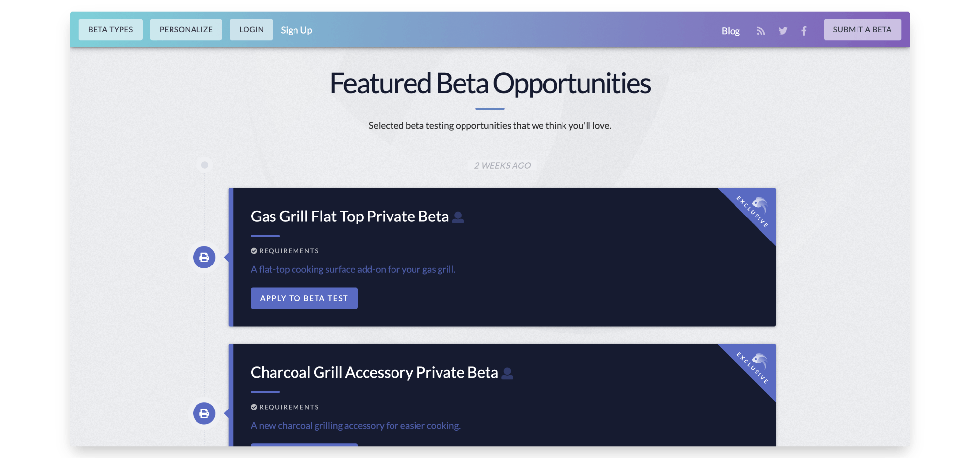
Task: Open the Gas Grill Flat Top Private Beta title
Action: tap(350, 217)
